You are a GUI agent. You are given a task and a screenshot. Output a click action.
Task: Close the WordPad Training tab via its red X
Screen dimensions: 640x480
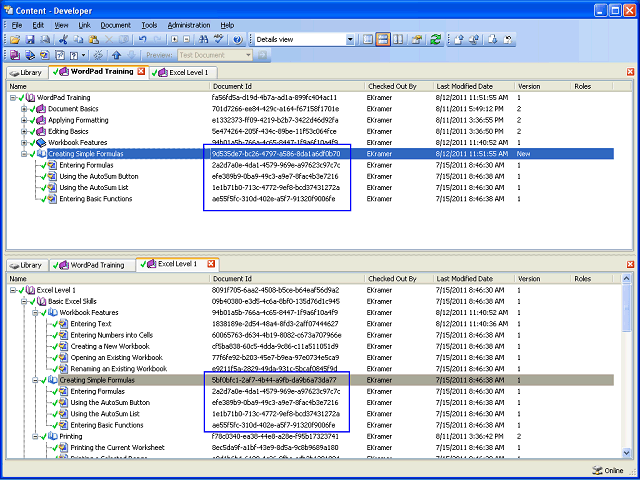pyautogui.click(x=141, y=71)
